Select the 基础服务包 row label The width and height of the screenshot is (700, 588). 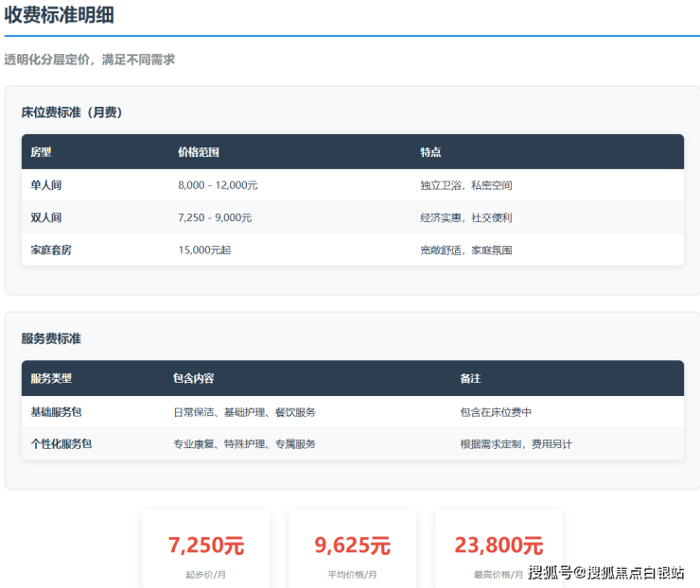57,412
